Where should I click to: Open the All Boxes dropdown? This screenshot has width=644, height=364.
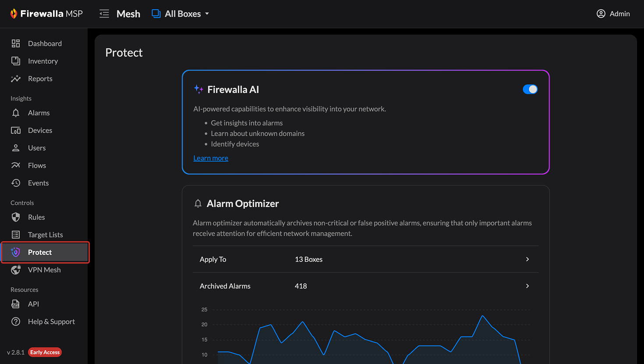pos(180,14)
